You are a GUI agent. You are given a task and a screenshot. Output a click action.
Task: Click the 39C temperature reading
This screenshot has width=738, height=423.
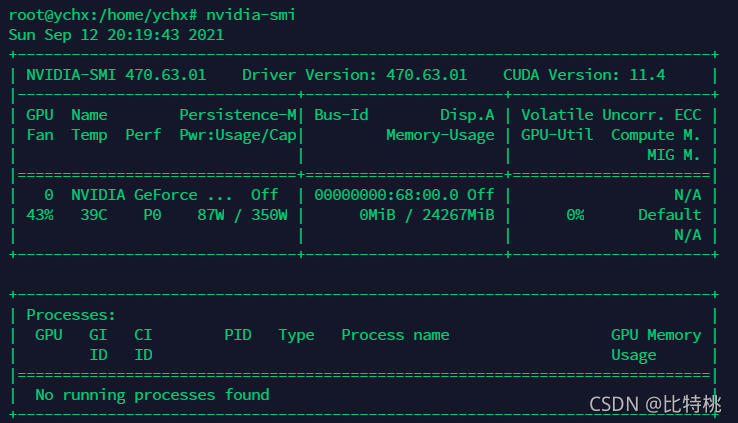point(94,215)
